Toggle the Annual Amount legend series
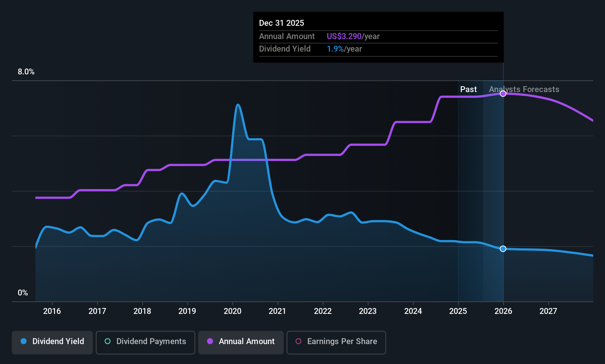This screenshot has width=605, height=364. coord(241,343)
